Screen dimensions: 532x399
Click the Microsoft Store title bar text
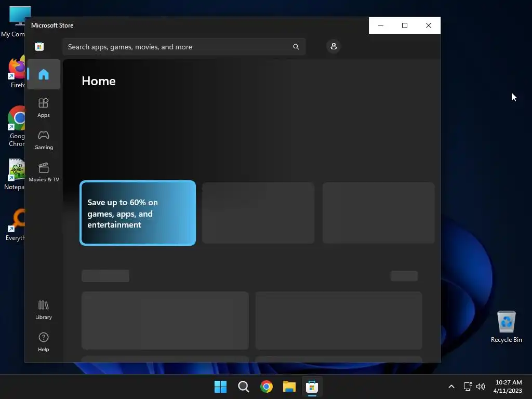coord(52,25)
